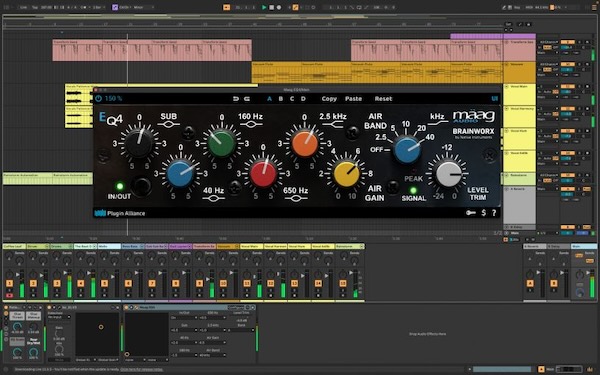Viewport: 600px width, 375px height.
Task: Click the redo arrow in plugin toolbar
Action: [x=247, y=99]
